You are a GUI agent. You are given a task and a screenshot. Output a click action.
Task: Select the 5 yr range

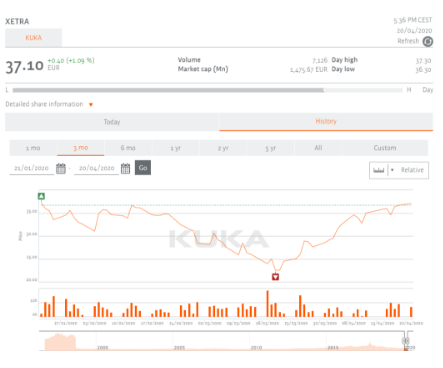click(x=271, y=148)
